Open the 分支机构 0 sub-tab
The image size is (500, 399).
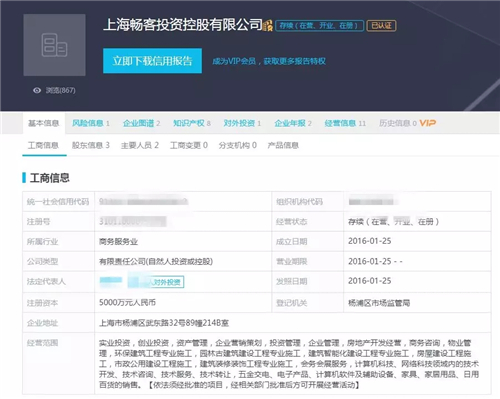(238, 145)
